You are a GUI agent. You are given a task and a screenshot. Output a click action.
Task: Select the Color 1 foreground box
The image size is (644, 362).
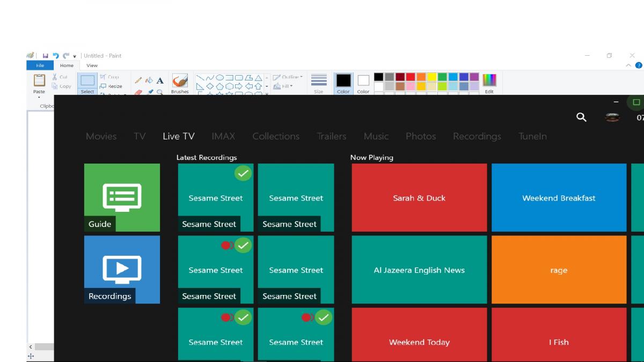click(x=343, y=84)
